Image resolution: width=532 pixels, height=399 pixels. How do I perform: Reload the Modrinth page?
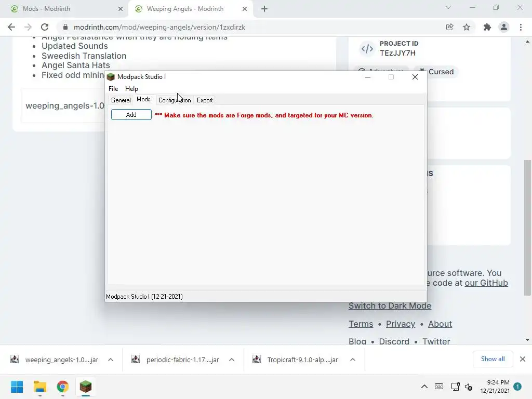click(x=45, y=27)
